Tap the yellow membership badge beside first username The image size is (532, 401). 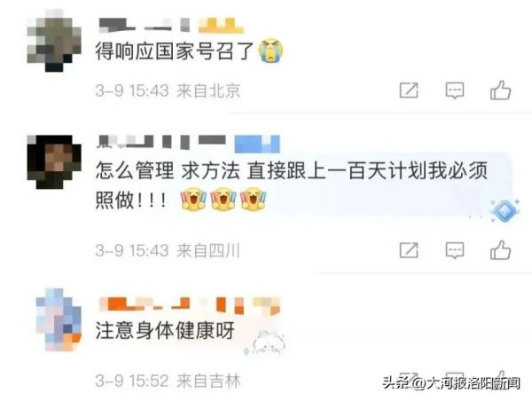(x=221, y=26)
